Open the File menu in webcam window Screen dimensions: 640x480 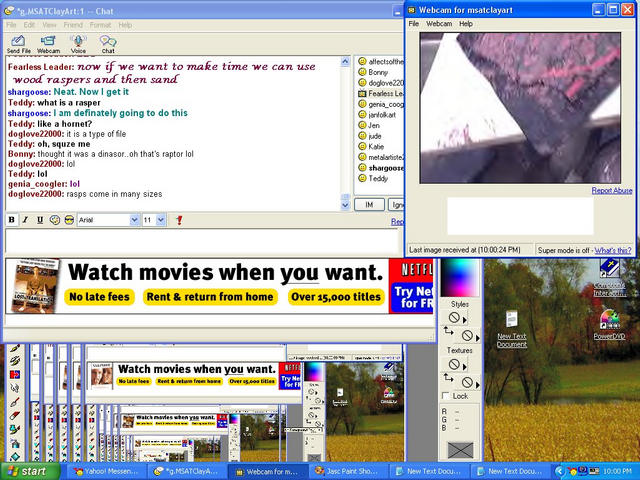[413, 24]
